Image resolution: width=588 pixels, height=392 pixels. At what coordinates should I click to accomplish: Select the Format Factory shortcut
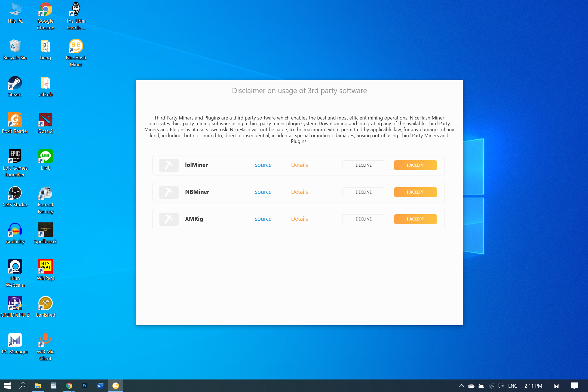[45, 200]
